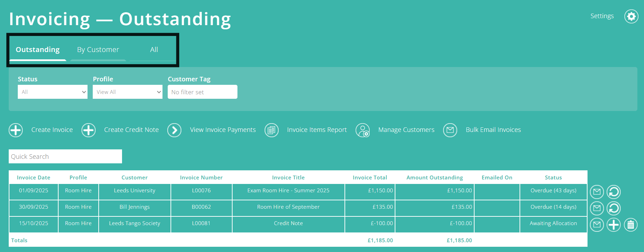Click the Create Credit Note link

pyautogui.click(x=131, y=130)
